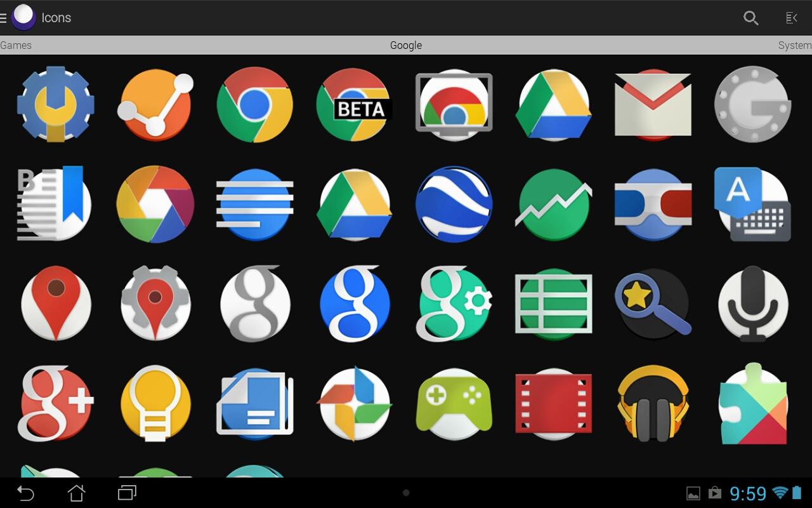Image resolution: width=812 pixels, height=508 pixels.
Task: Pick the red Play Movies film icon
Action: tap(554, 403)
